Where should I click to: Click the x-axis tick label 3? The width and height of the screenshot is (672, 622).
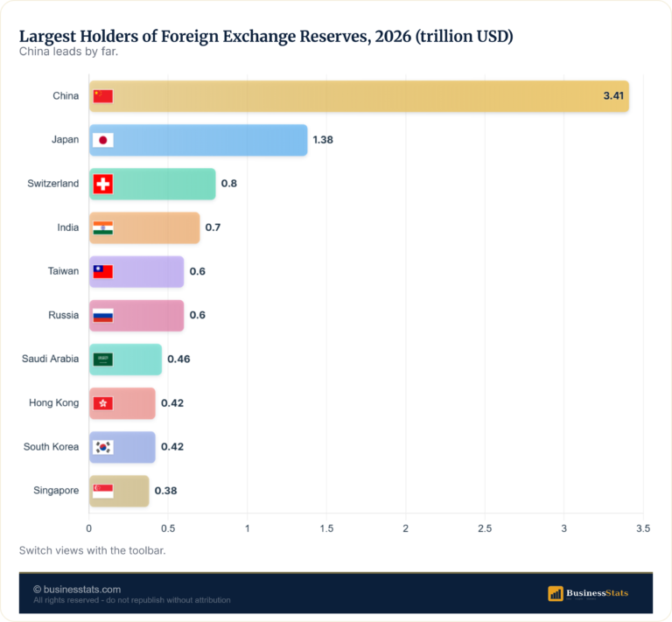564,528
